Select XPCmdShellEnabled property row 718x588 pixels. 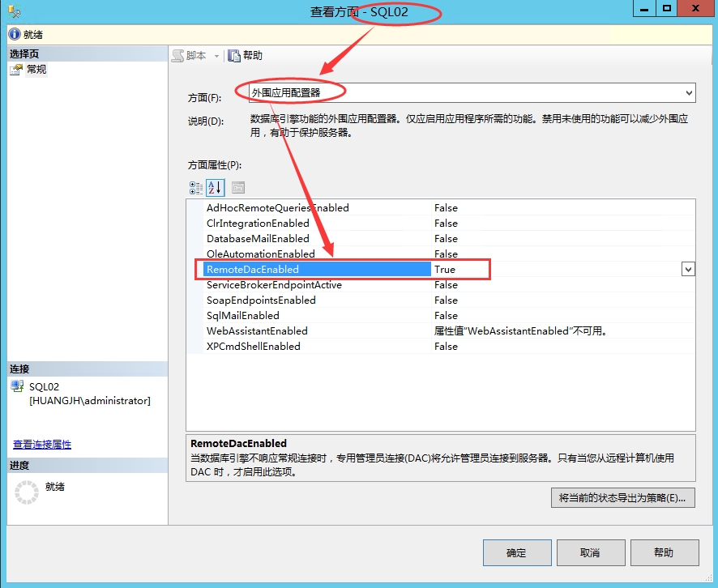coord(441,347)
